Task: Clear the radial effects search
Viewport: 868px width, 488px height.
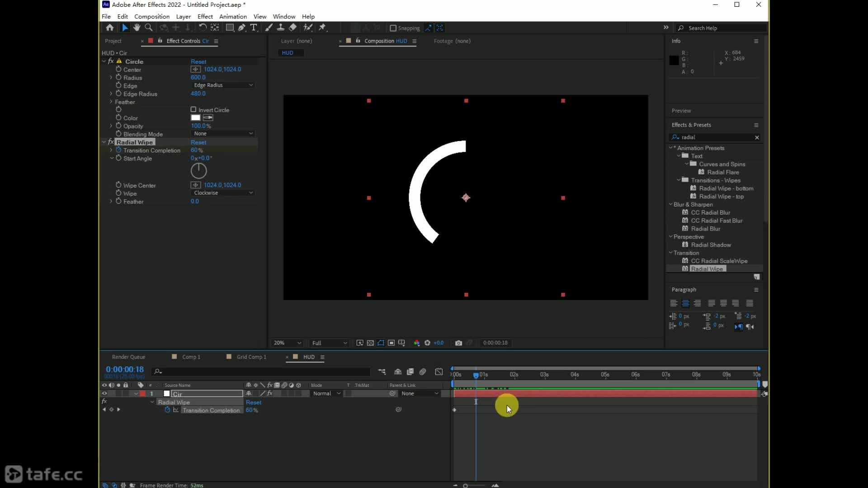Action: point(757,137)
